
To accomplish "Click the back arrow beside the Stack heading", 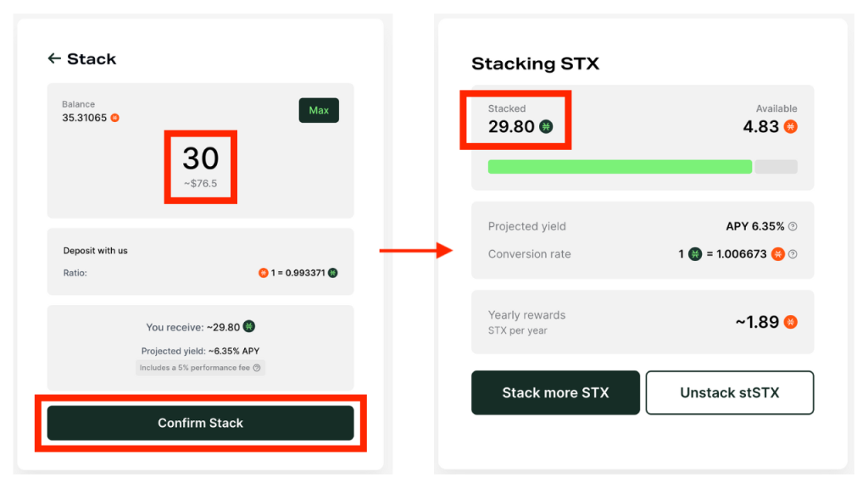I will pyautogui.click(x=53, y=58).
